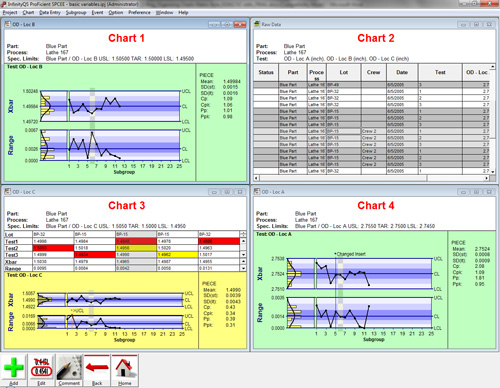Open the Help menu
Viewport: 500px width, 388px height.
tap(183, 13)
